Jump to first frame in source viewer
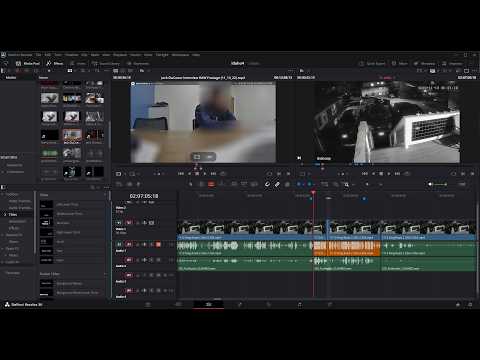 [x=180, y=174]
